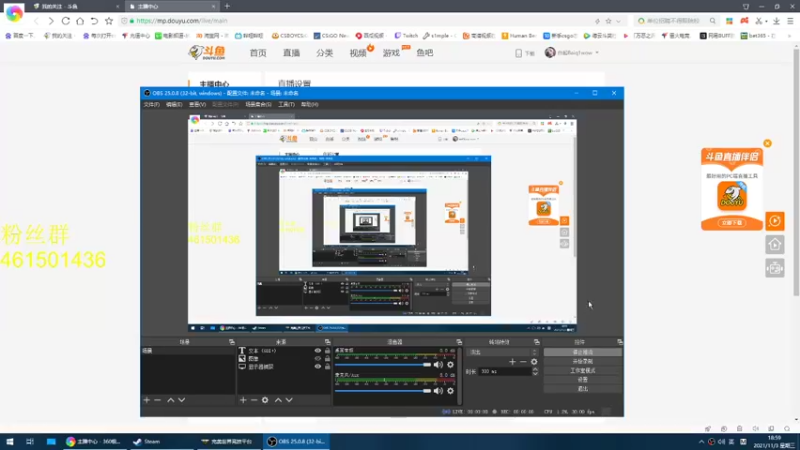Pop out the Scenes dock panel
Image resolution: width=800 pixels, height=450 pixels.
pyautogui.click(x=232, y=342)
